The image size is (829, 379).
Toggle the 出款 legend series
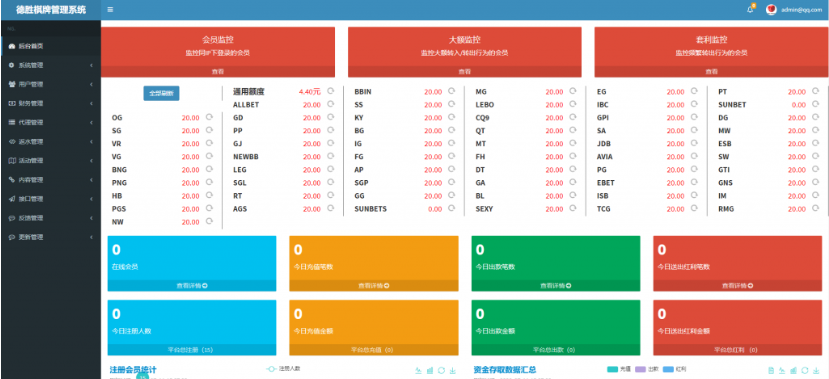[647, 368]
